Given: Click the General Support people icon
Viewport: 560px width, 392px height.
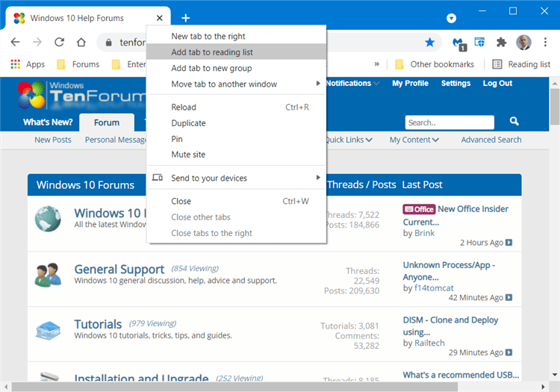Looking at the screenshot, I should coord(48,275).
